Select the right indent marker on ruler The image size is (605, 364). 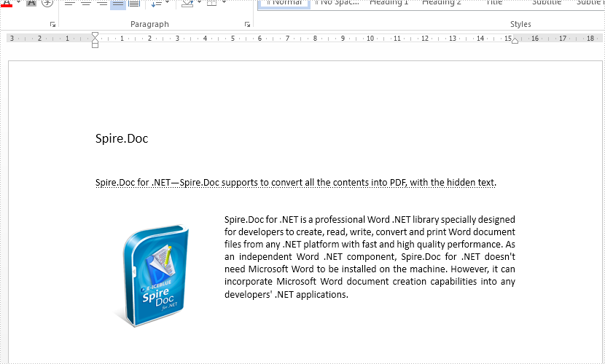515,41
